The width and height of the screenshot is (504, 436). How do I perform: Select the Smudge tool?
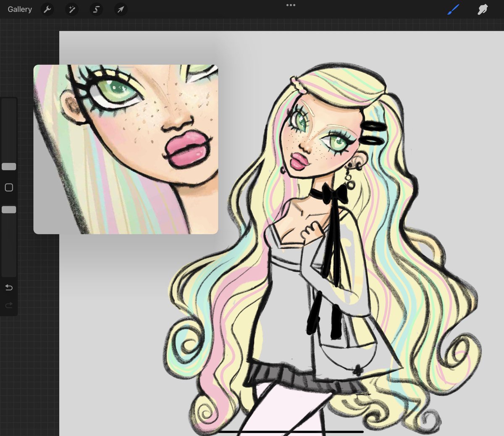(x=483, y=9)
